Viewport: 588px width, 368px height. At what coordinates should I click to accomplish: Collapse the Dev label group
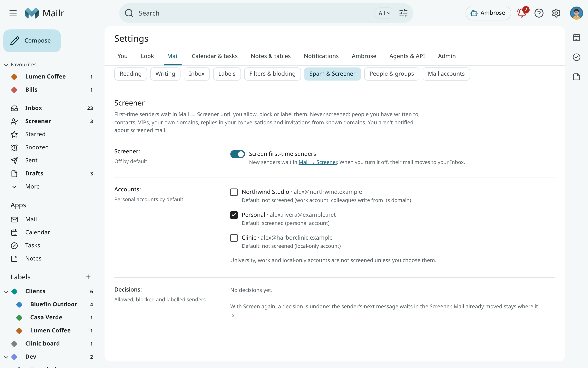click(x=6, y=357)
